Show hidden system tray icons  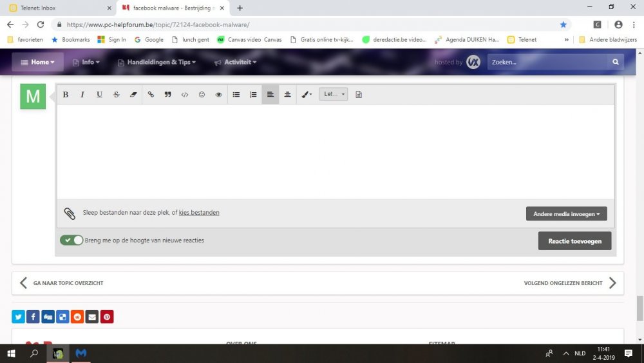click(566, 353)
